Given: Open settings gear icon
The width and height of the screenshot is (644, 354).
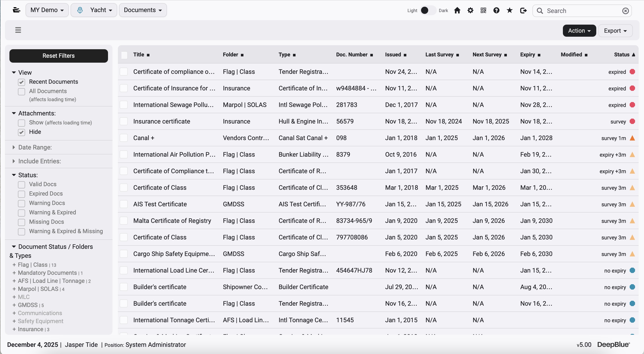Looking at the screenshot, I should [x=470, y=11].
